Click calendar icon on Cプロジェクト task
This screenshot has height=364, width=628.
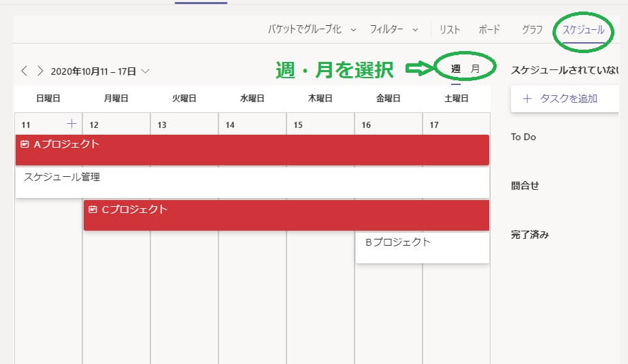pos(93,210)
